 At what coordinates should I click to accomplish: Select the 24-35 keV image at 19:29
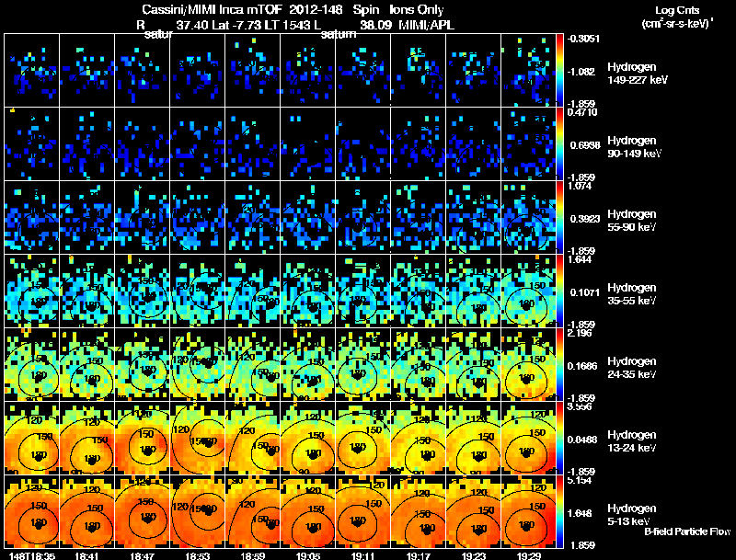point(528,364)
